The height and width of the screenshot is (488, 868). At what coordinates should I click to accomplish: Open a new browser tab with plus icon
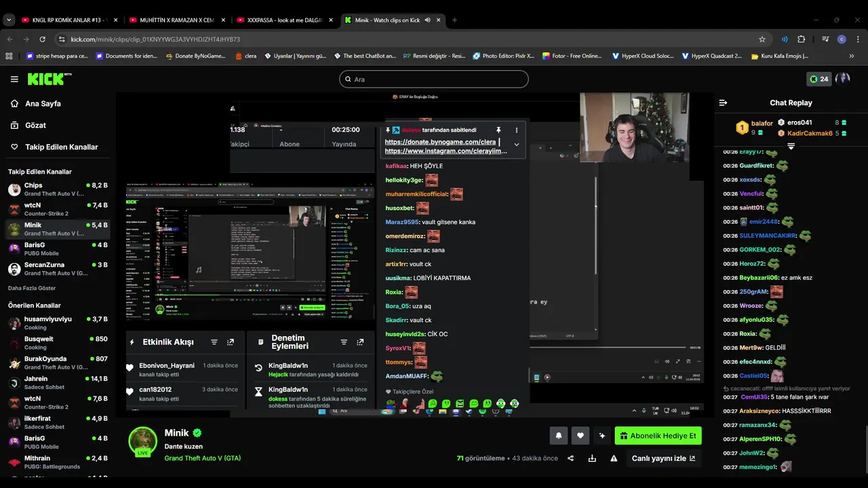(454, 20)
